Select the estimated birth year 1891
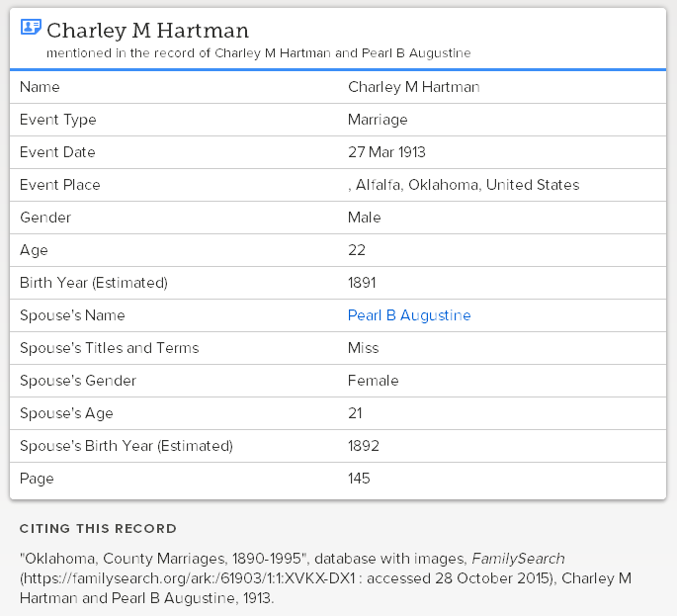Viewport: 677px width, 616px height. 363,283
